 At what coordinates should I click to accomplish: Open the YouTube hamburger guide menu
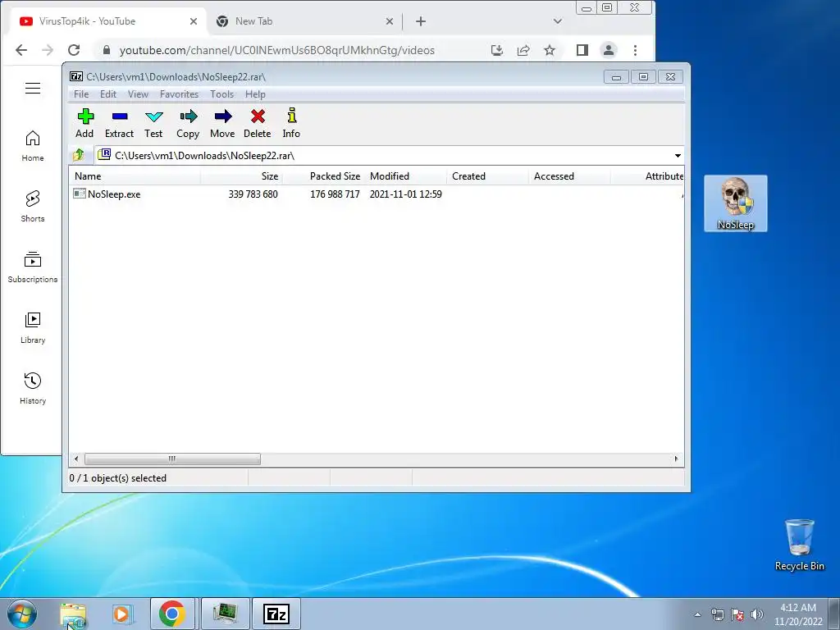pyautogui.click(x=33, y=88)
